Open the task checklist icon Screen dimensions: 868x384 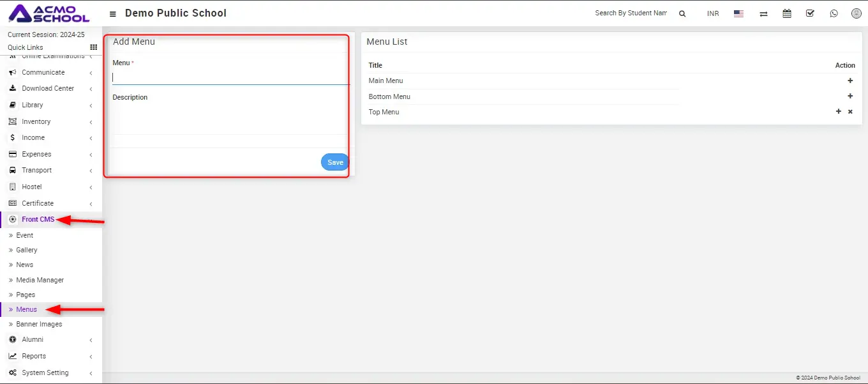point(810,13)
